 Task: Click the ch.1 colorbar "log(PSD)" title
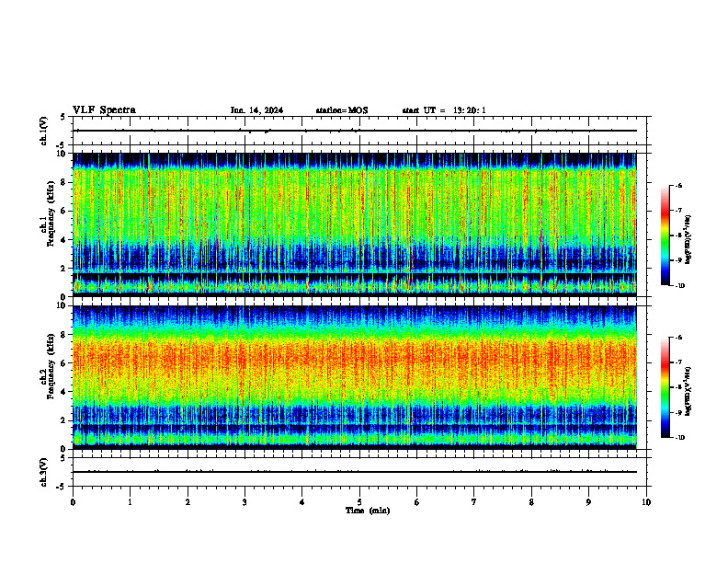pyautogui.click(x=688, y=240)
